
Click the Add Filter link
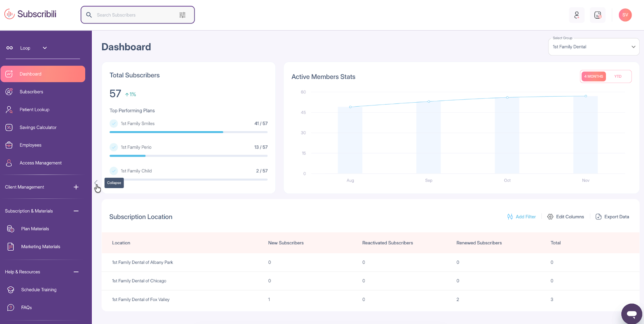[522, 217]
